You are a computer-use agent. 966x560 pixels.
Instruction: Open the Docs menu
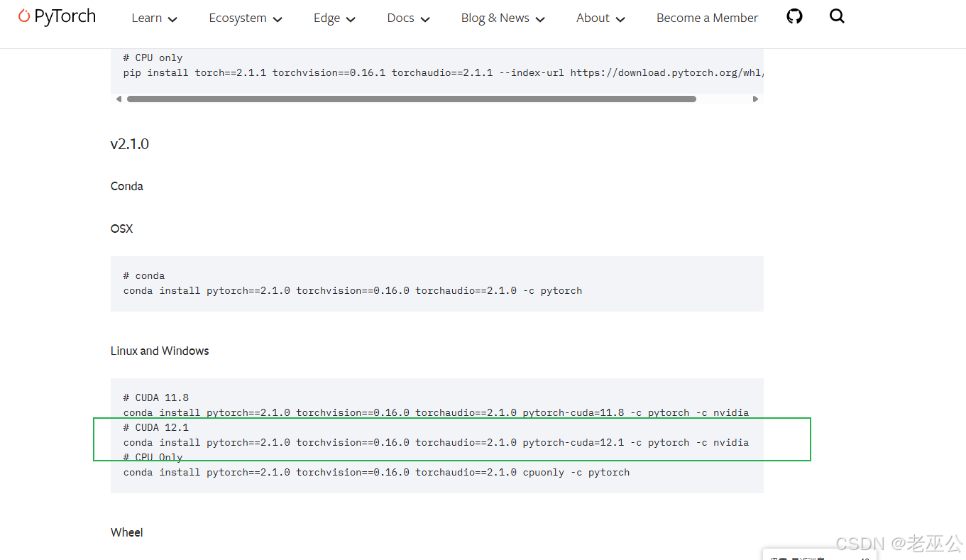(x=408, y=18)
